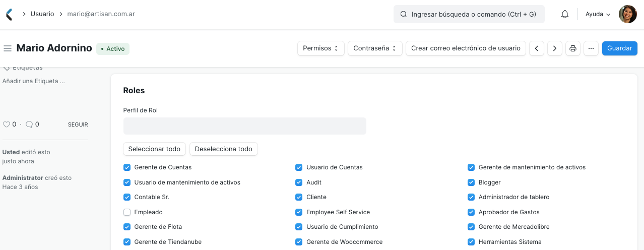Click the search magnifier icon
644x250 pixels.
click(404, 15)
